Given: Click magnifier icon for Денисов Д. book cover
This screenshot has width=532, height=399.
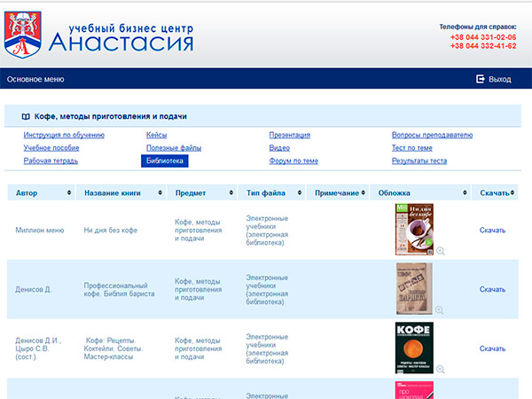Looking at the screenshot, I should coord(440,309).
